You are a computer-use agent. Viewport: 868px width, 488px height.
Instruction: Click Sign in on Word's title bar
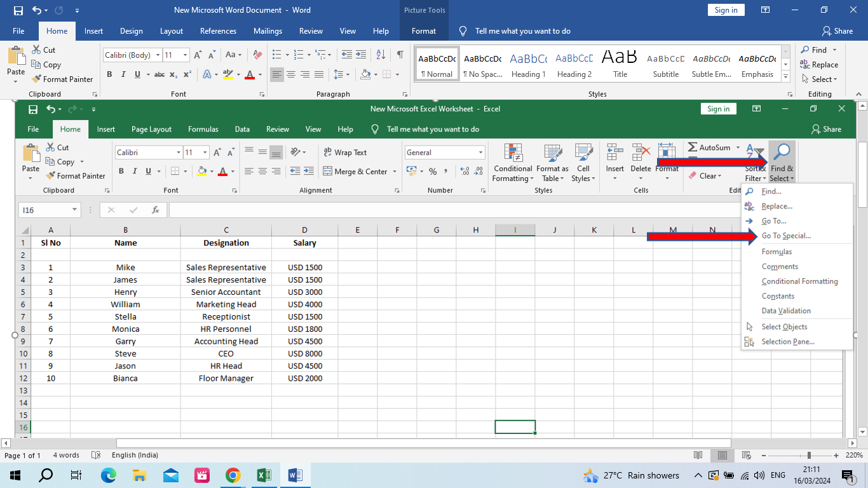pos(726,10)
